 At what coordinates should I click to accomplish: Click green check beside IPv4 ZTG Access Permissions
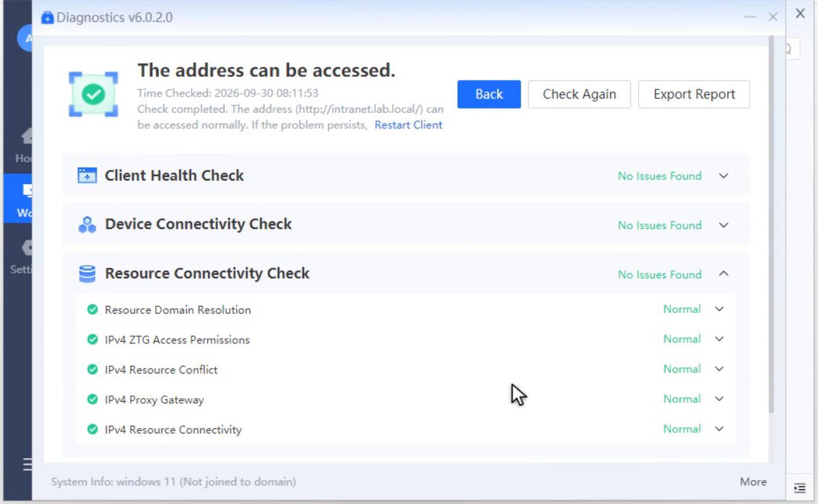(92, 340)
